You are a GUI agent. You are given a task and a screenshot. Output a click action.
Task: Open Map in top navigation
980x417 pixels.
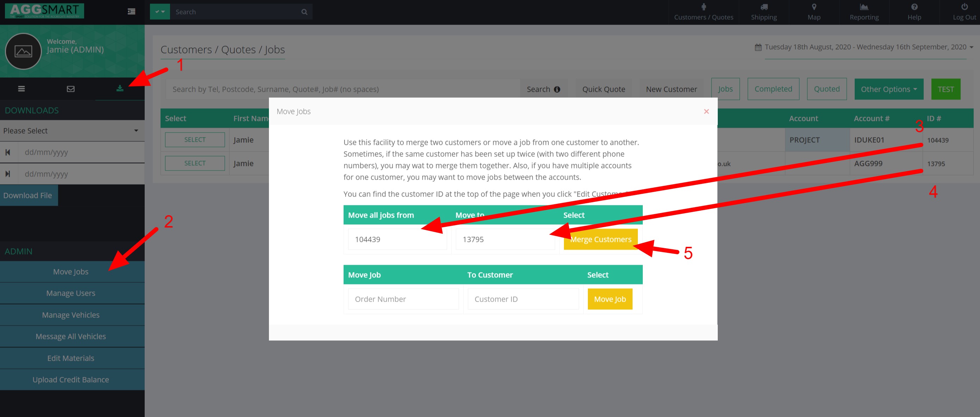[x=814, y=12]
